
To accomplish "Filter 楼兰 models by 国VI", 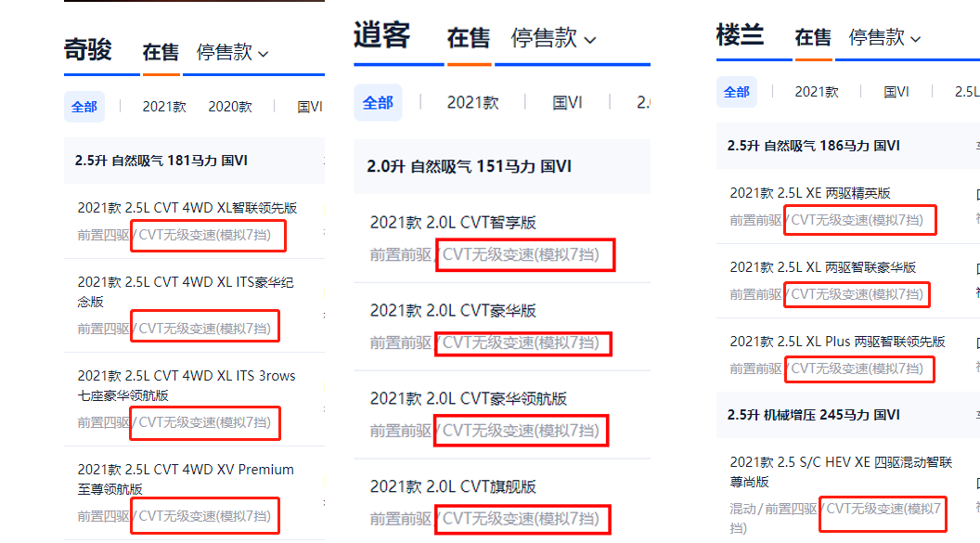I will point(896,92).
